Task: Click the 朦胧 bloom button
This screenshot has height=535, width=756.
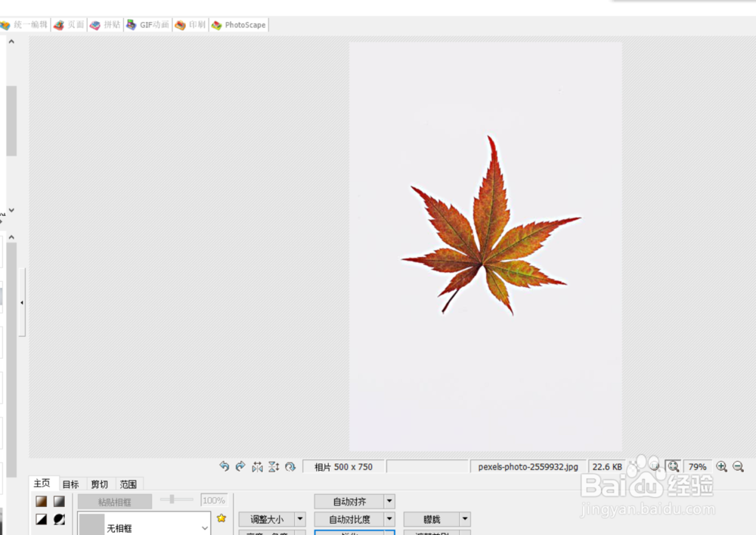Action: tap(432, 519)
